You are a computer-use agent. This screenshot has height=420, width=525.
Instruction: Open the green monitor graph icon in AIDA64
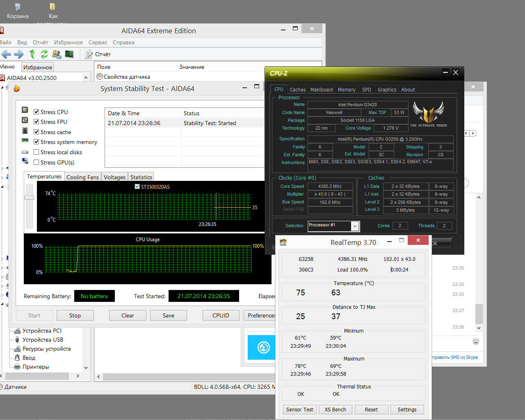point(69,54)
